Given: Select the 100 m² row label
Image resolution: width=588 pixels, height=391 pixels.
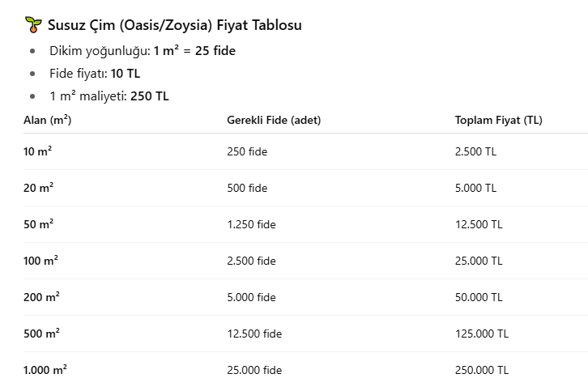Looking at the screenshot, I should click(40, 261).
